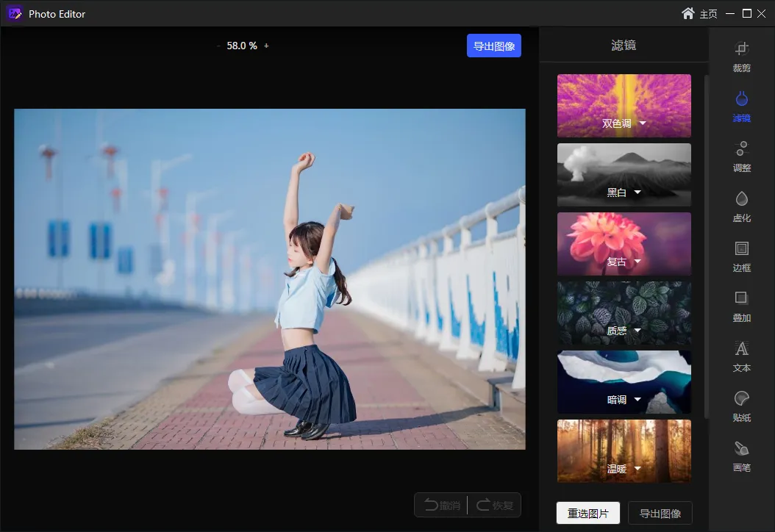Expand the 暗调 dark-tone filter category
This screenshot has width=775, height=532.
coord(637,400)
